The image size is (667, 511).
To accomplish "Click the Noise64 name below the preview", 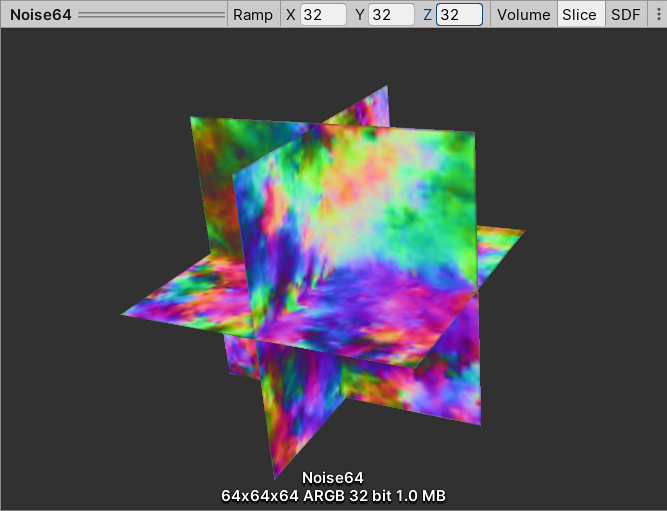I will [x=334, y=479].
